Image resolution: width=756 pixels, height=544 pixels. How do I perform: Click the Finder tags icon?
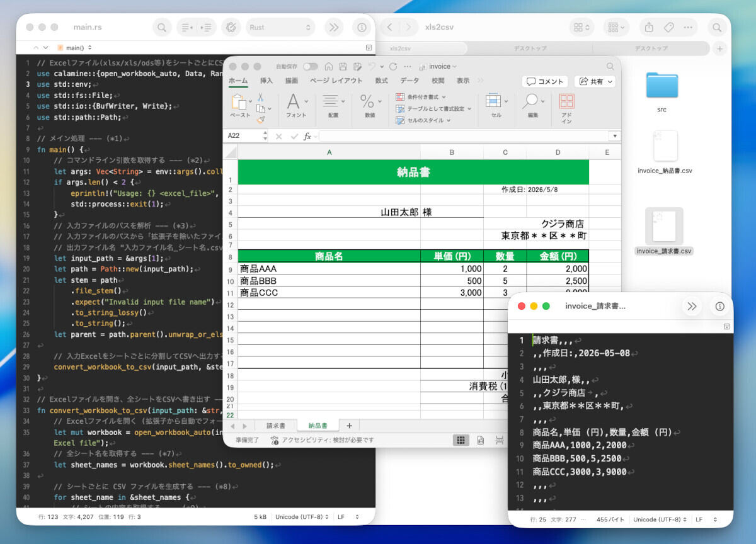click(669, 28)
